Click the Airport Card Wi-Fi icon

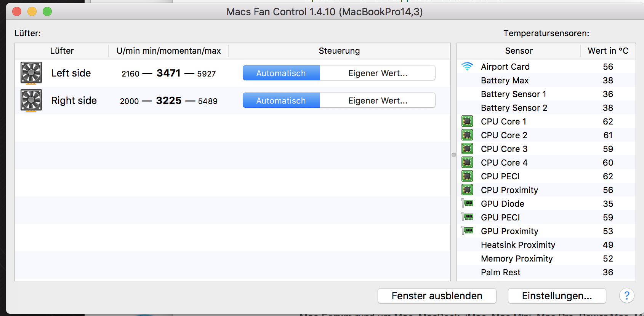467,66
